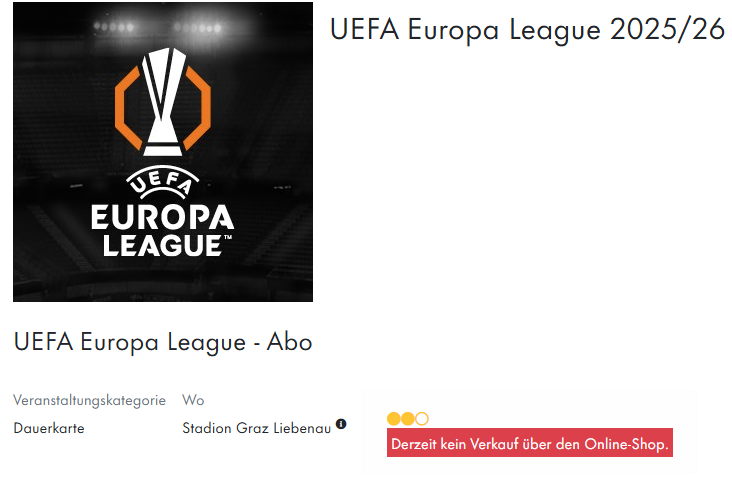The image size is (732, 479).
Task: Click the second filled yellow availability dot
Action: (408, 419)
